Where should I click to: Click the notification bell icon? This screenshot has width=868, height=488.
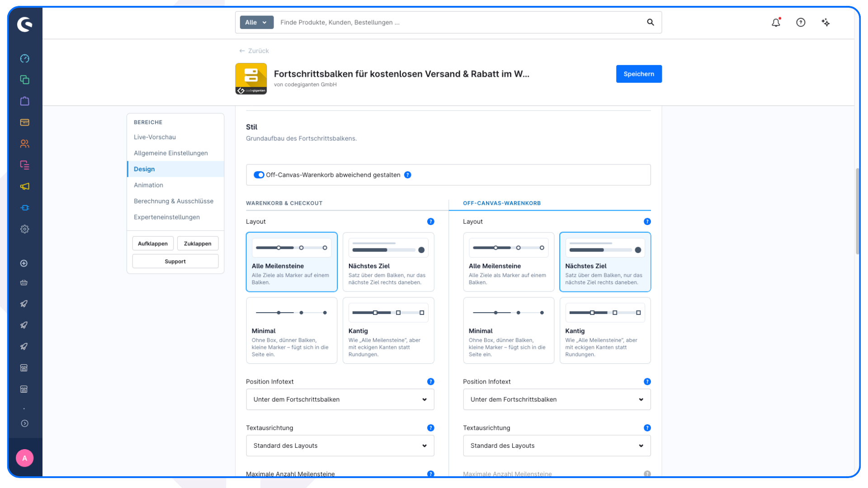[776, 23]
